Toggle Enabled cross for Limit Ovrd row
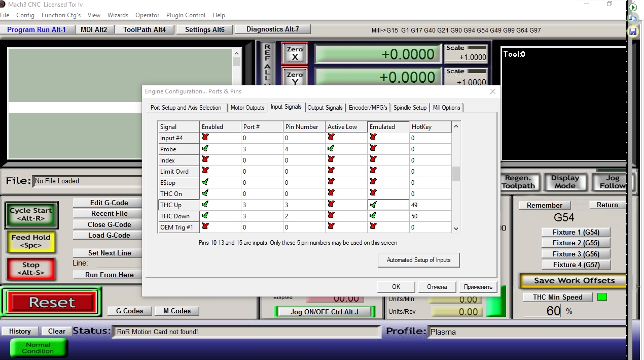 [x=205, y=171]
